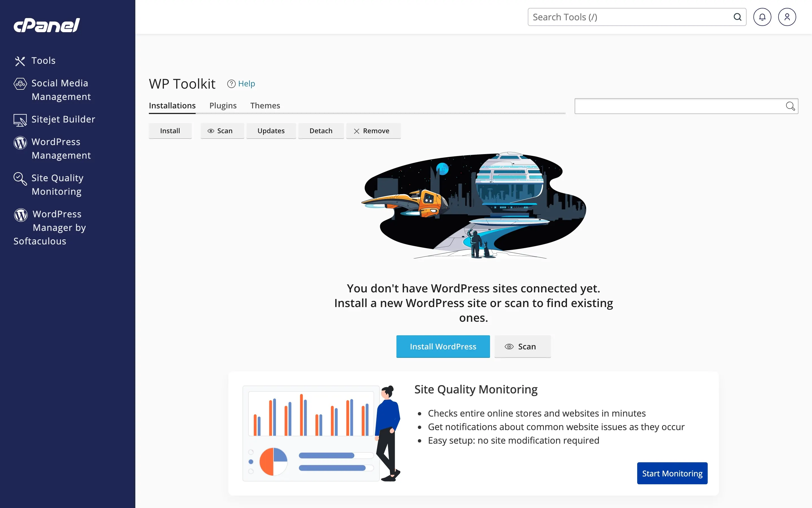Screen dimensions: 812x508
Task: Focus the WP Toolkit search field
Action: (686, 106)
